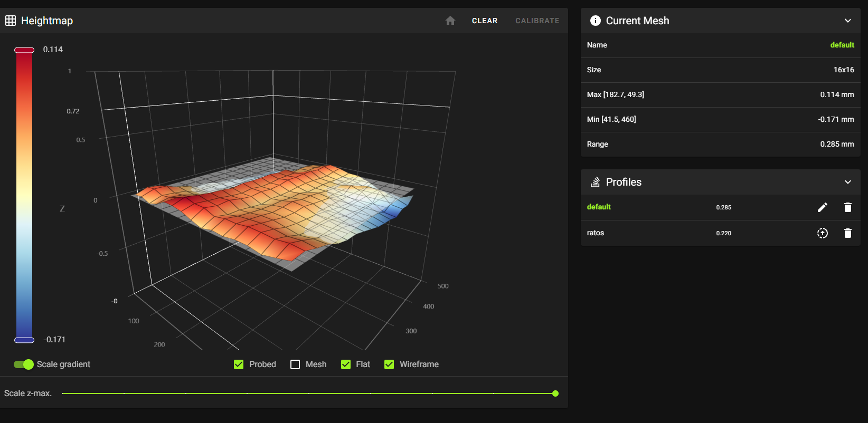The image size is (868, 423).
Task: Click the Current Mesh info icon
Action: [595, 21]
